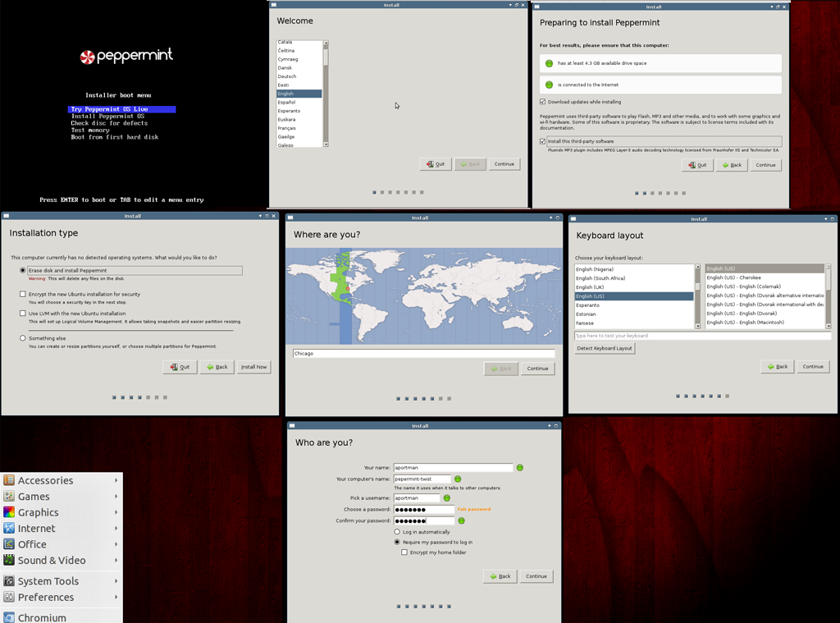The width and height of the screenshot is (840, 623).
Task: Click the Sound & Video icon
Action: [x=9, y=561]
